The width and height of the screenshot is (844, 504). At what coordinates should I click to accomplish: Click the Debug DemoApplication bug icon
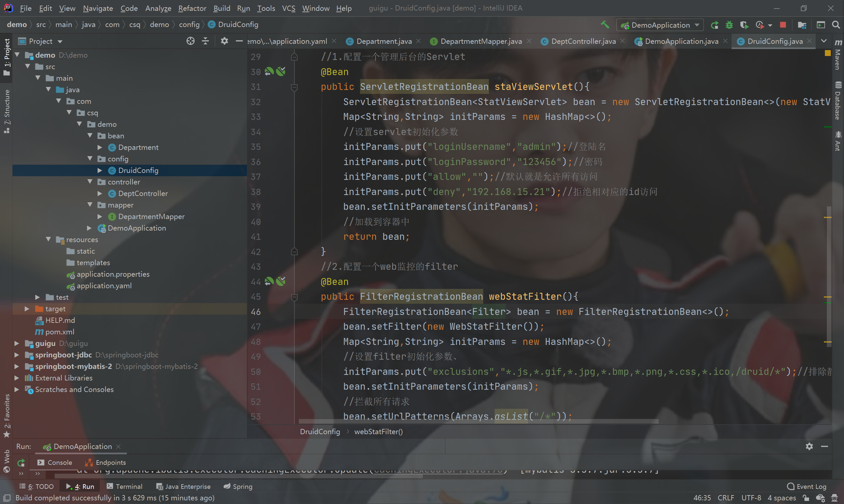tap(729, 25)
